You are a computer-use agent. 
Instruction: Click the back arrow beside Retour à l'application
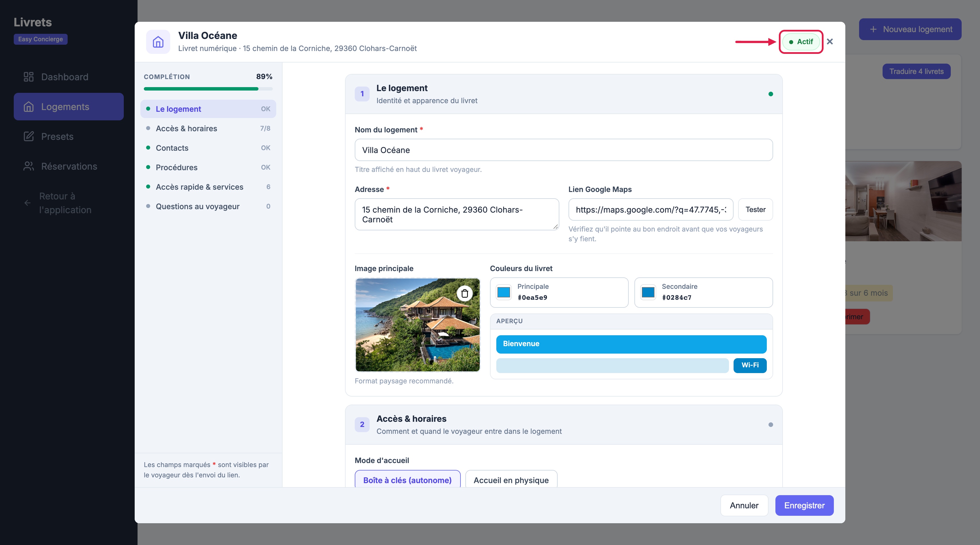pyautogui.click(x=28, y=203)
